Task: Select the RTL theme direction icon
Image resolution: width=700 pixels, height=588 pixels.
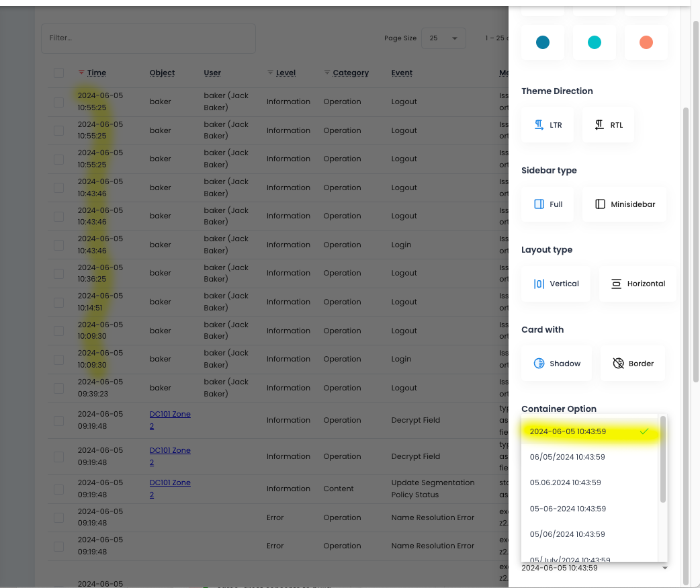Action: [x=599, y=125]
